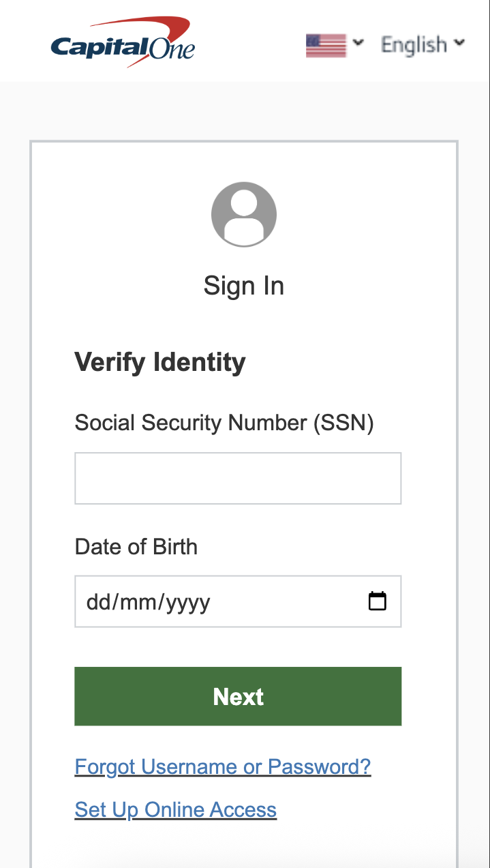Expand the chevron beside the flag
The image size is (490, 868).
click(x=358, y=44)
